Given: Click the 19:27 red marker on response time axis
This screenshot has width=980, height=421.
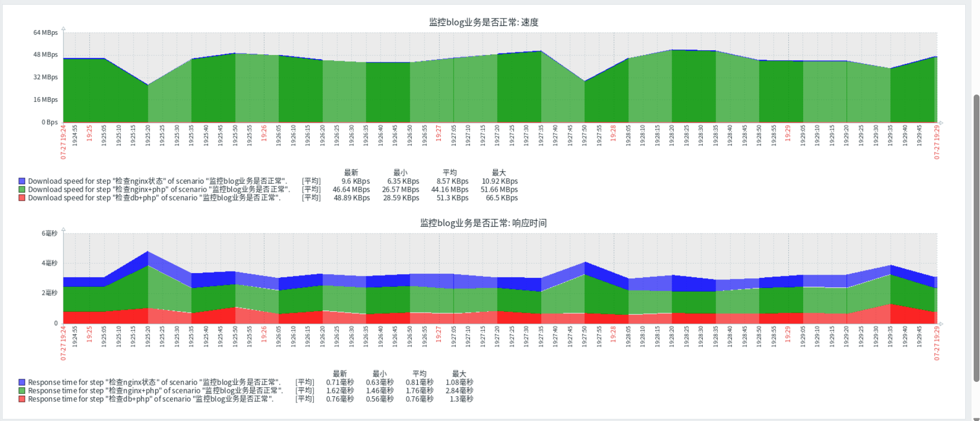Looking at the screenshot, I should point(438,334).
